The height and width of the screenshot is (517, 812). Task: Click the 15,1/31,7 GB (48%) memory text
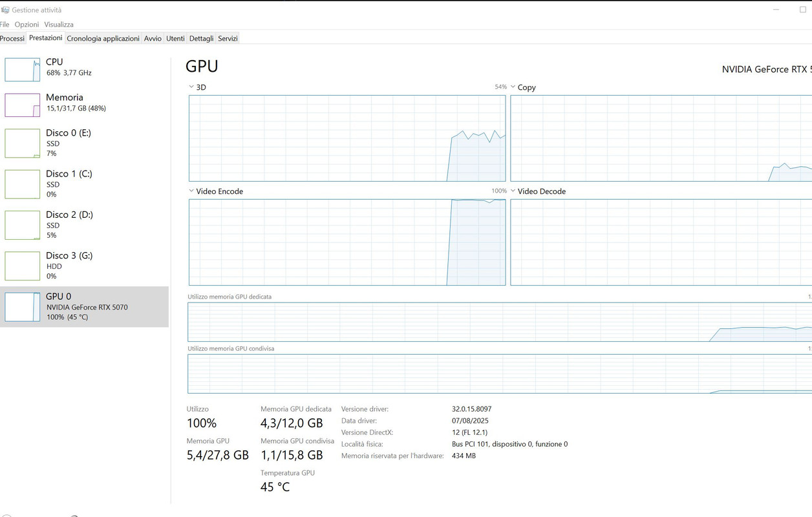(x=76, y=109)
